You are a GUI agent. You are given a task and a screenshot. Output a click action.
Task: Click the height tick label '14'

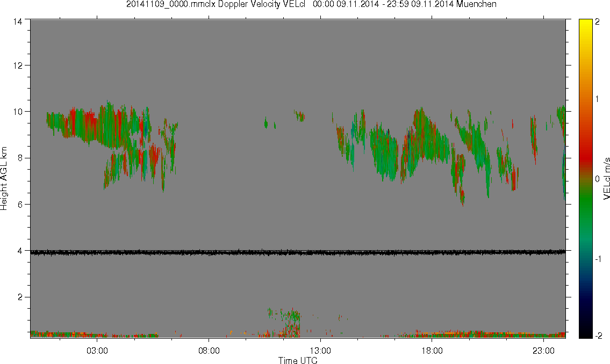(x=18, y=22)
